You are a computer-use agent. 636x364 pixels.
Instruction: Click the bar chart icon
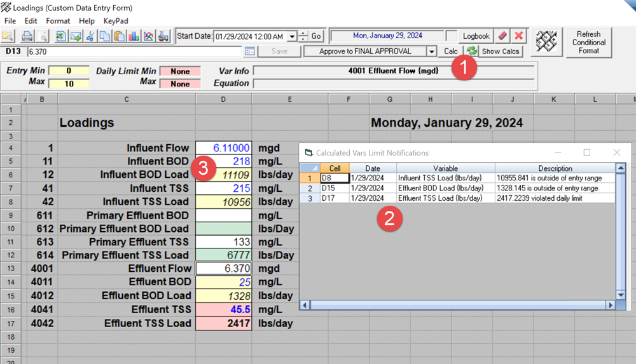(134, 36)
